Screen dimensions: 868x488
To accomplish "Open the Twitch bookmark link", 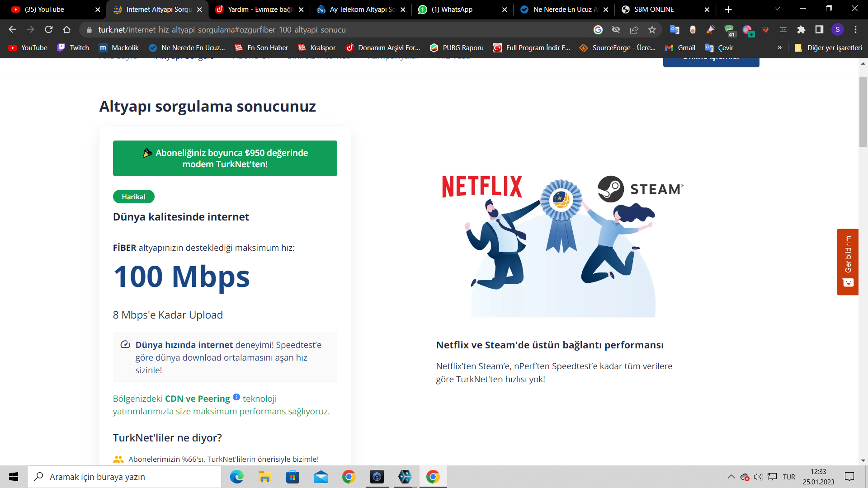I will coord(73,47).
